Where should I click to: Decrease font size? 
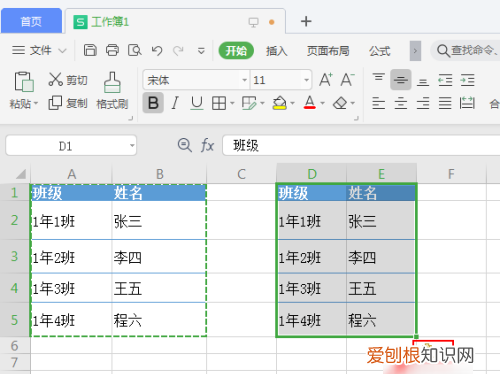347,80
